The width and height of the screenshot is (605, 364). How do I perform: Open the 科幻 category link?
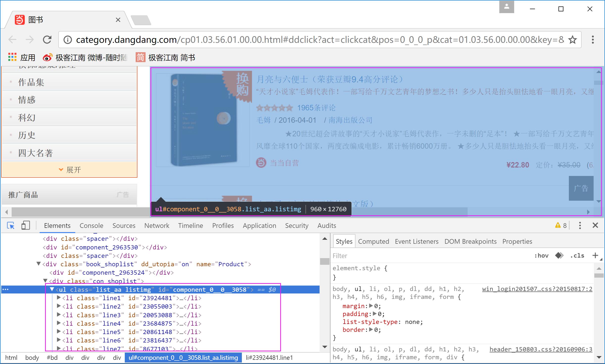pyautogui.click(x=27, y=118)
